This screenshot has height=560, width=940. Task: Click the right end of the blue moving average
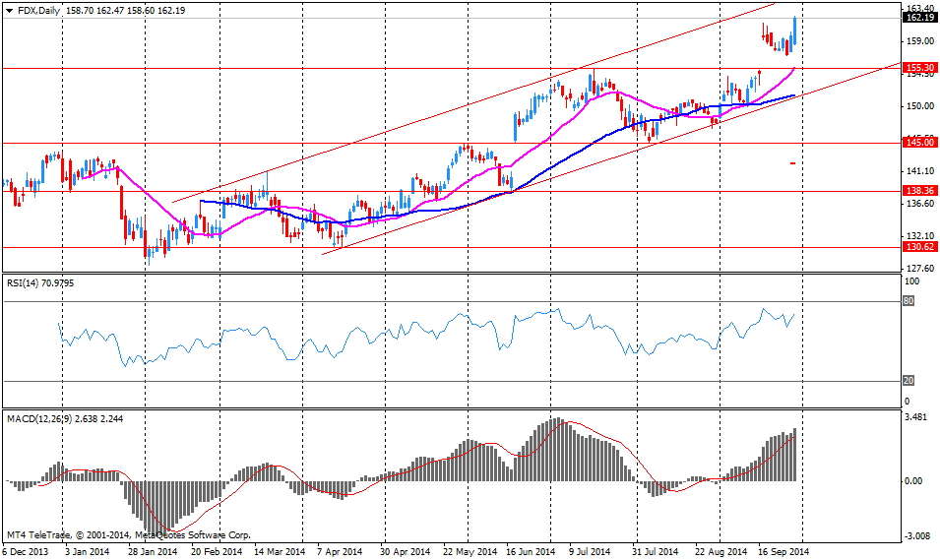(794, 95)
